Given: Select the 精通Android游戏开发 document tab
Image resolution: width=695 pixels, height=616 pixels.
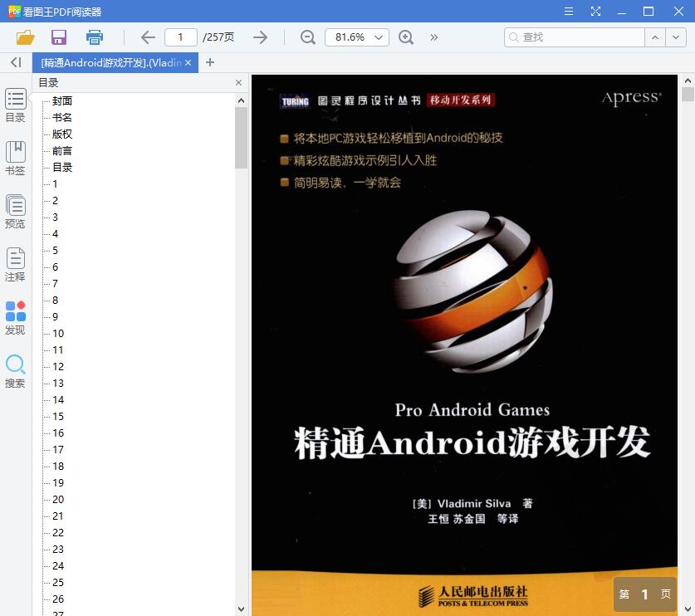Looking at the screenshot, I should [112, 62].
